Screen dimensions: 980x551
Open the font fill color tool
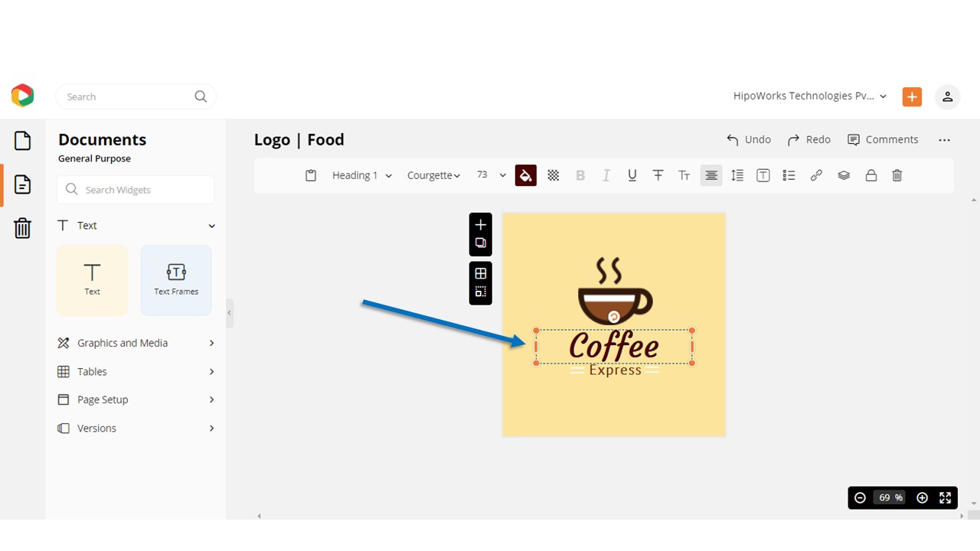[x=526, y=175]
